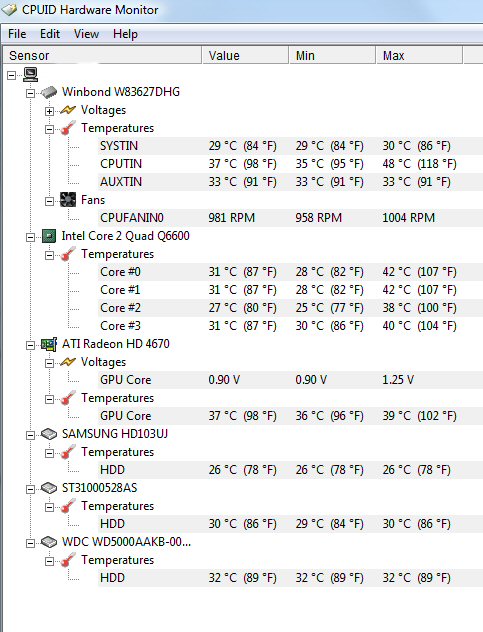Collapse the Fans node
Image resolution: width=483 pixels, height=632 pixels.
point(49,201)
